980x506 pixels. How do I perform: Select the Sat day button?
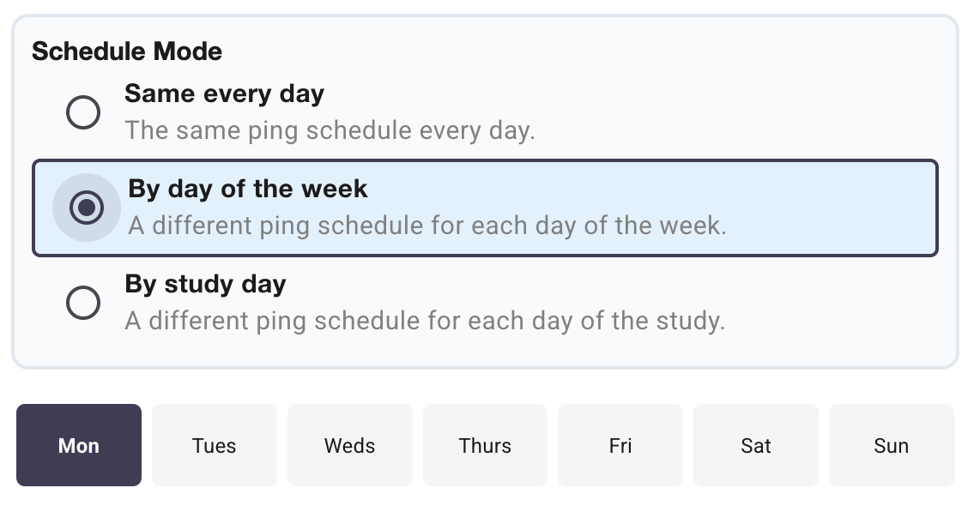coord(755,445)
